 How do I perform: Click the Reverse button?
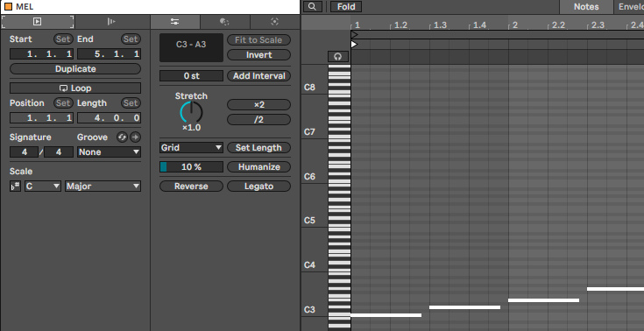191,186
